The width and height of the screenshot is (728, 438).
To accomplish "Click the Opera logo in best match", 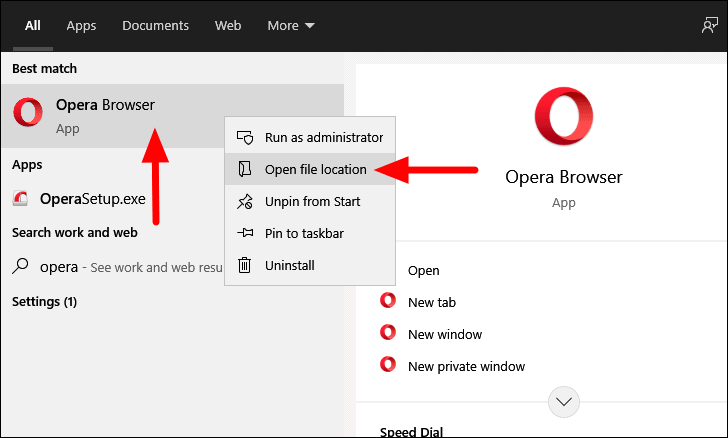I will pos(28,112).
